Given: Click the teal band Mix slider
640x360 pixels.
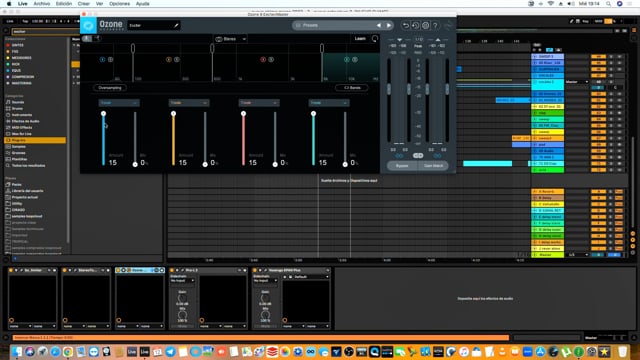Looking at the screenshot, I should [x=345, y=139].
